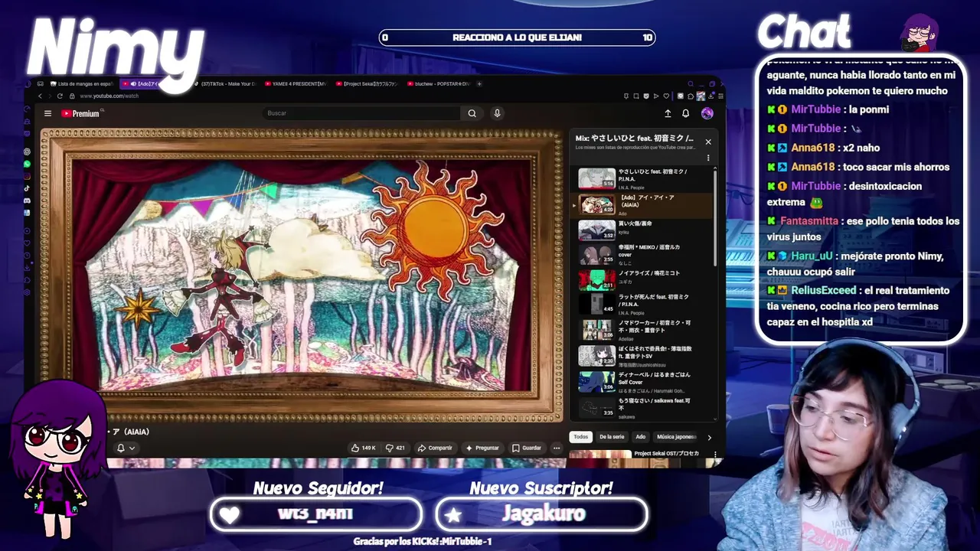
Task: Switch to bluchew - POPSTAR browser tab
Action: coord(439,83)
